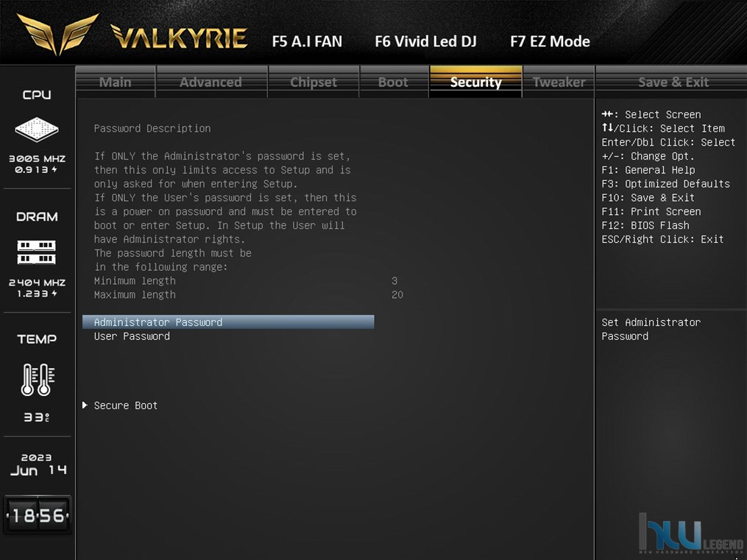Click the DRAM memory modules icon

[x=37, y=252]
